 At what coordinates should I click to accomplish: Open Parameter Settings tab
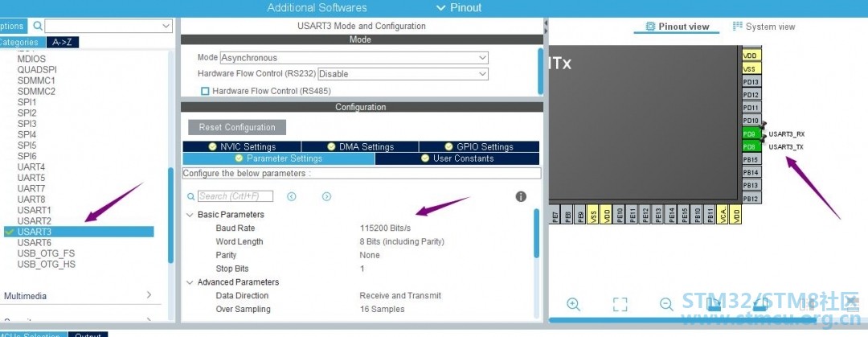278,158
